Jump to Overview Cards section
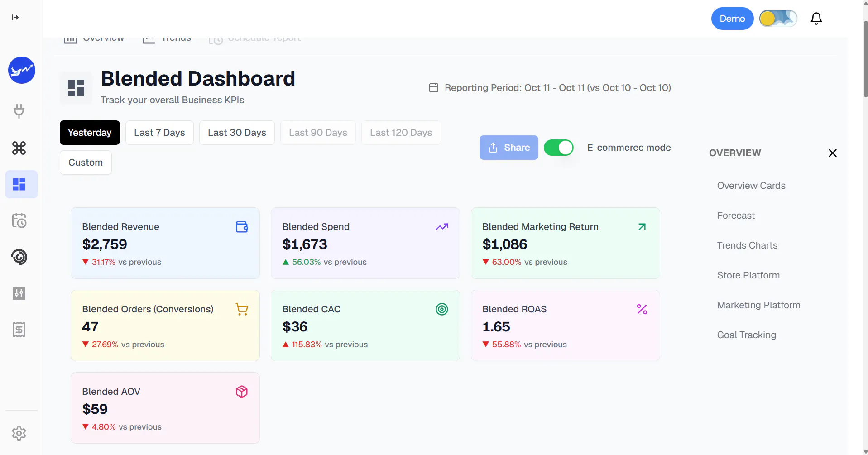The height and width of the screenshot is (455, 868). click(751, 186)
